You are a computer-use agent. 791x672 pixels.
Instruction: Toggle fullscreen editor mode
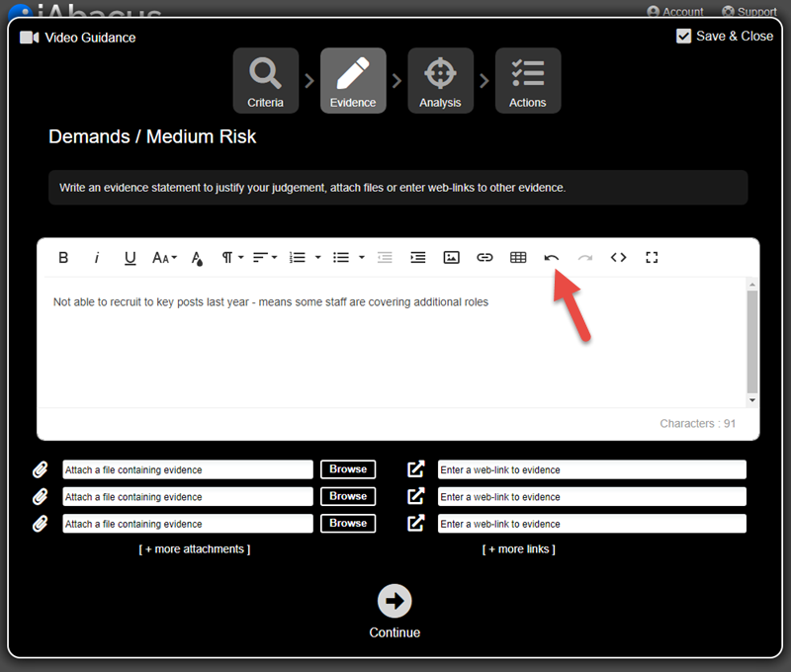tap(652, 258)
